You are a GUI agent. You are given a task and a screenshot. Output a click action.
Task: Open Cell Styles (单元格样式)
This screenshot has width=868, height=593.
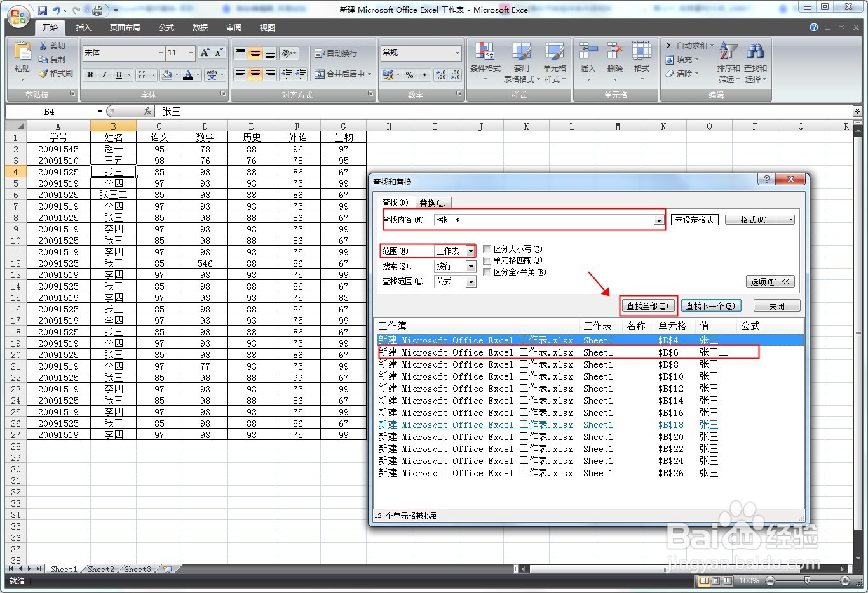[x=554, y=62]
